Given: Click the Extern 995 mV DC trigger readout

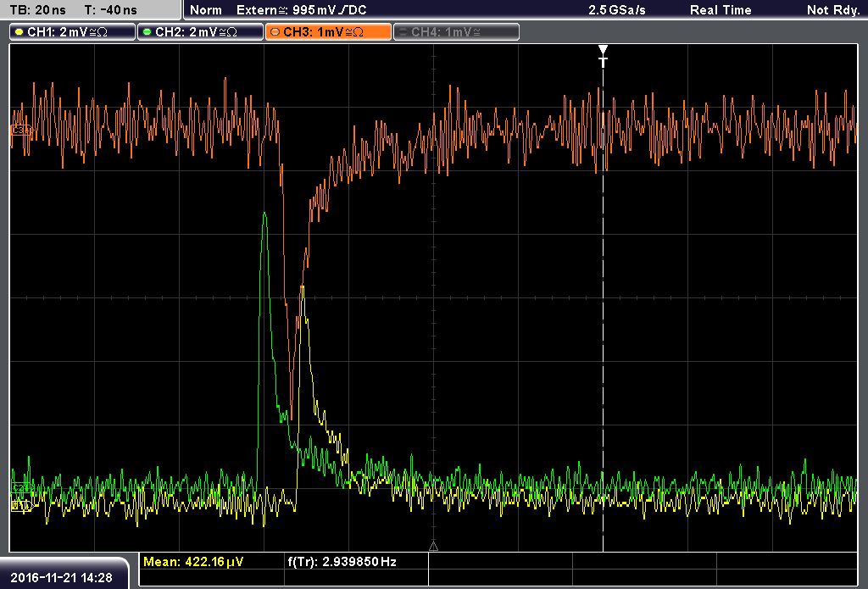Looking at the screenshot, I should tap(302, 10).
